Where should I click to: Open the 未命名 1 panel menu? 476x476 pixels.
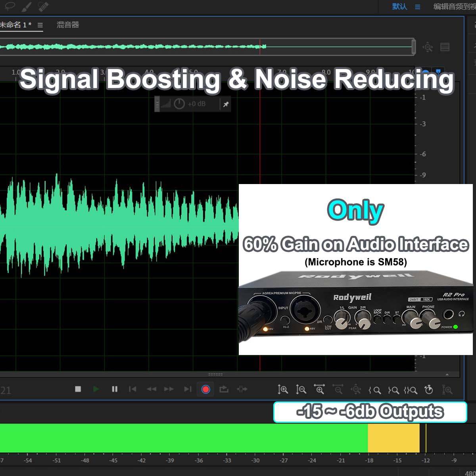tap(40, 25)
